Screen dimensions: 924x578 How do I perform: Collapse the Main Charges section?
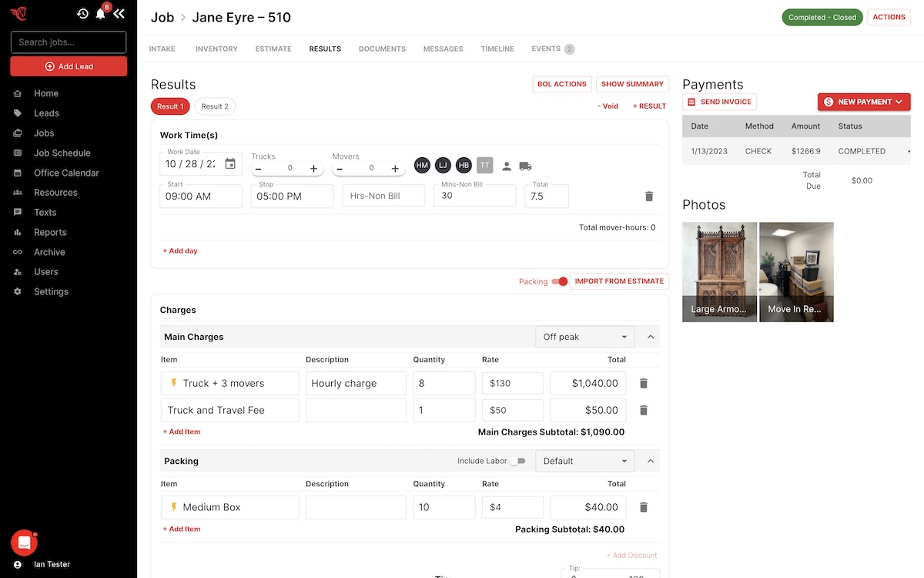649,337
